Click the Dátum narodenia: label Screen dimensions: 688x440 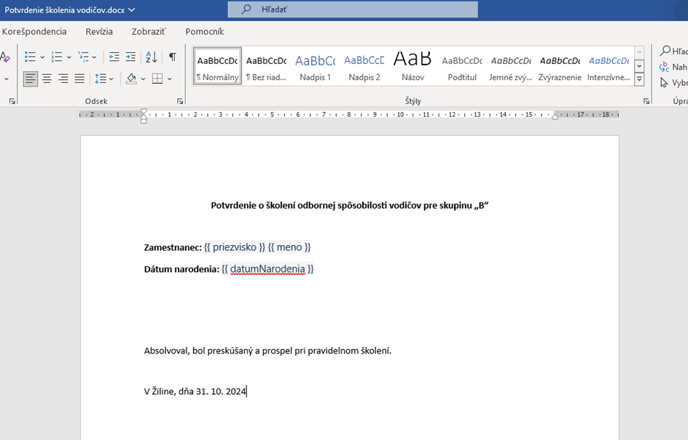click(182, 269)
